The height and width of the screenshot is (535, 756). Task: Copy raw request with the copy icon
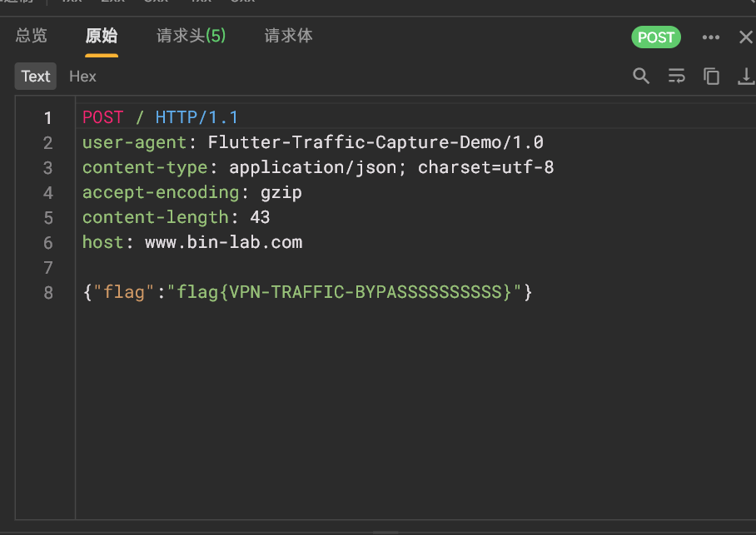click(711, 77)
